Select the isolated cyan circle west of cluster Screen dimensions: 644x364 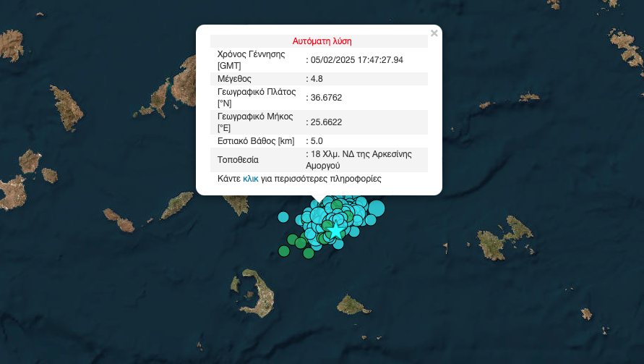point(283,216)
